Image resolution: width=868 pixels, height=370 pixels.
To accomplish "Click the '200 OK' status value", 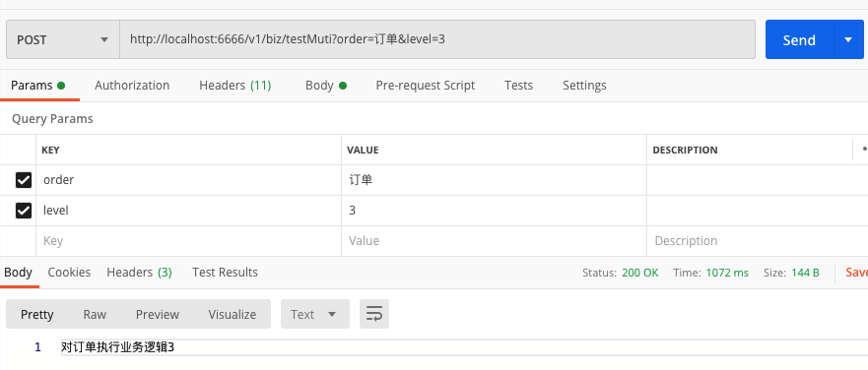I will coord(640,273).
